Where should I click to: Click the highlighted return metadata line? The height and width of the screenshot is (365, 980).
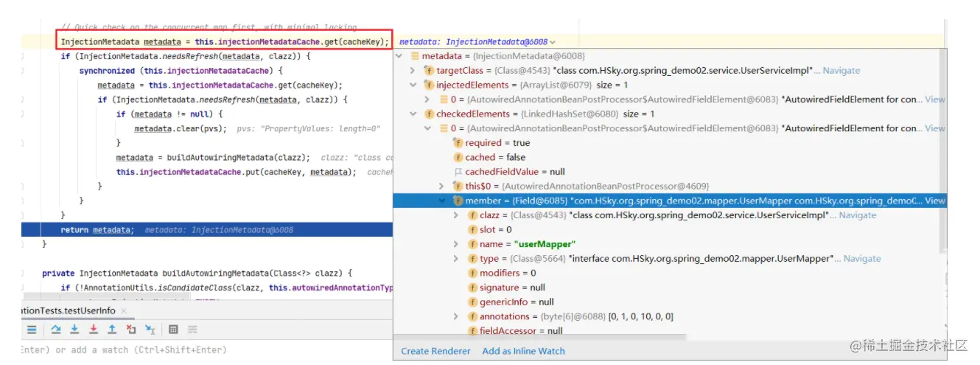pyautogui.click(x=206, y=230)
